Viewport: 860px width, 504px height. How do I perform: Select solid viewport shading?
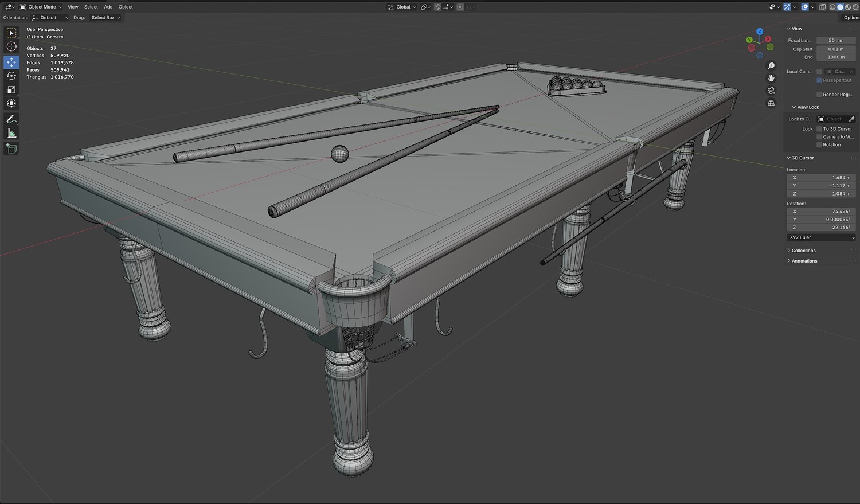pyautogui.click(x=840, y=7)
